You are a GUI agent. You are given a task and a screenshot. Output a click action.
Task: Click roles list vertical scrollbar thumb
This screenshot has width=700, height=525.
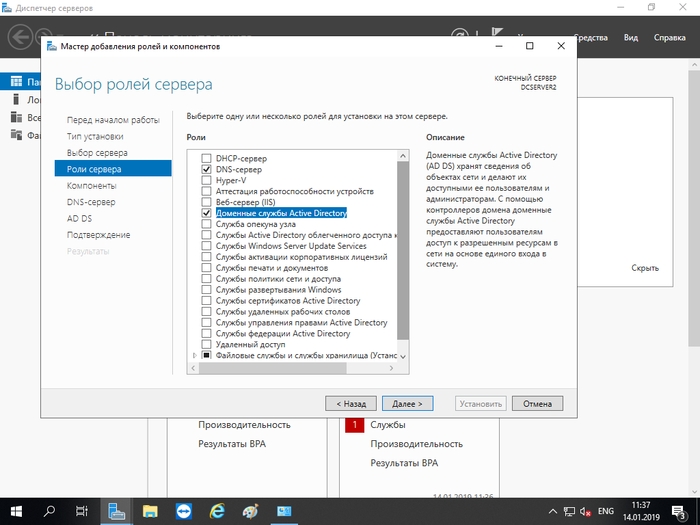[403, 250]
